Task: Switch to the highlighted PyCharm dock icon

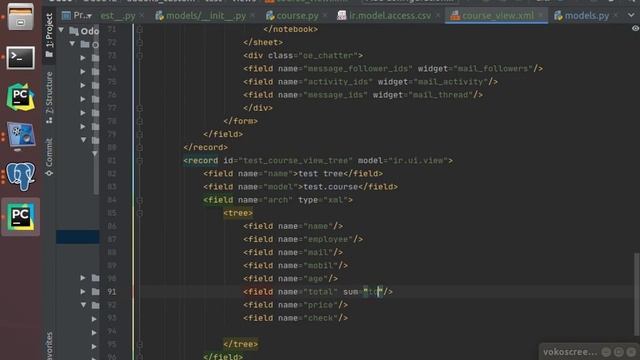Action: tap(20, 217)
